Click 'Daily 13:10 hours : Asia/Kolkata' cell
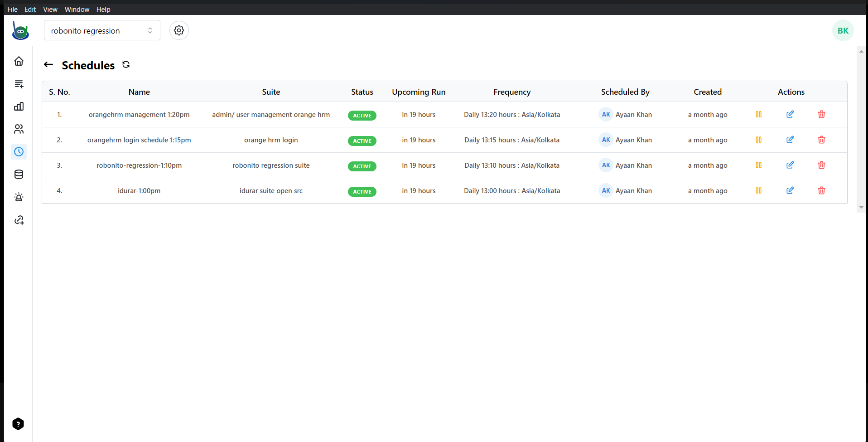 click(x=512, y=165)
